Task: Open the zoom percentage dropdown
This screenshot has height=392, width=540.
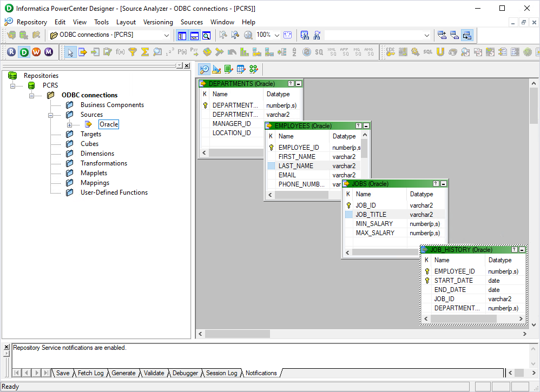Action: 276,35
